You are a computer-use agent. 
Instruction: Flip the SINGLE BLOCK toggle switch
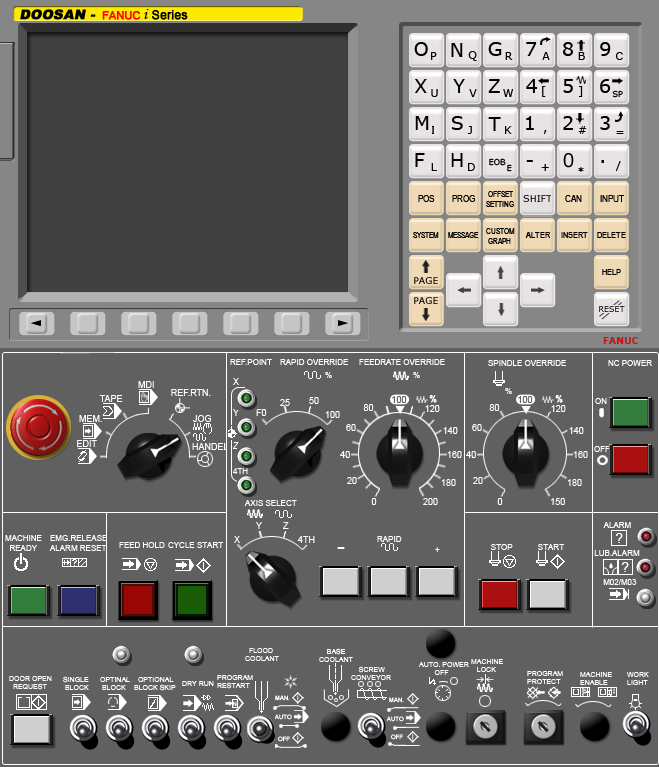tap(83, 730)
